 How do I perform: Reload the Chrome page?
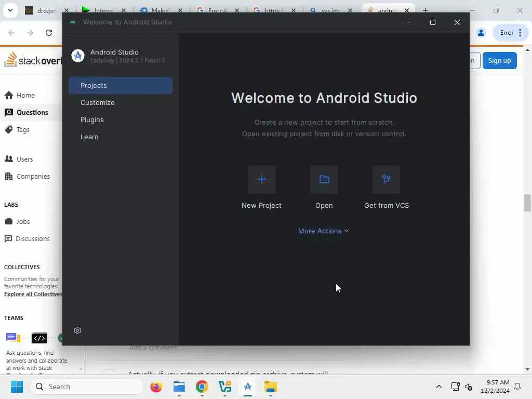(49, 33)
